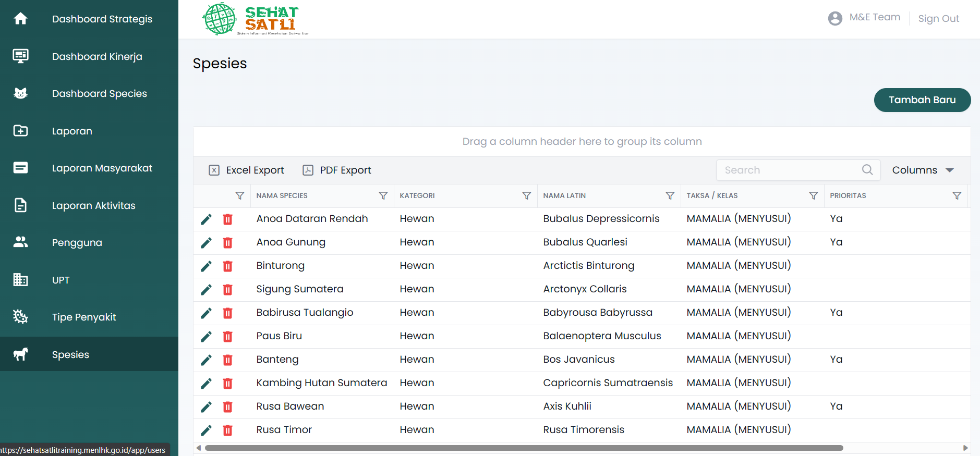Image resolution: width=980 pixels, height=456 pixels.
Task: Click the Pengguna people icon
Action: point(20,242)
